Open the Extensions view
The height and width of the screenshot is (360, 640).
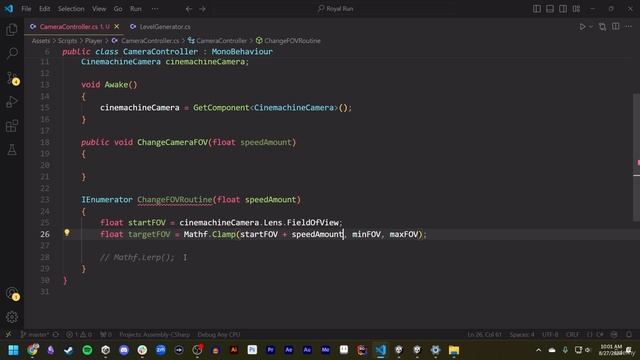[12, 125]
